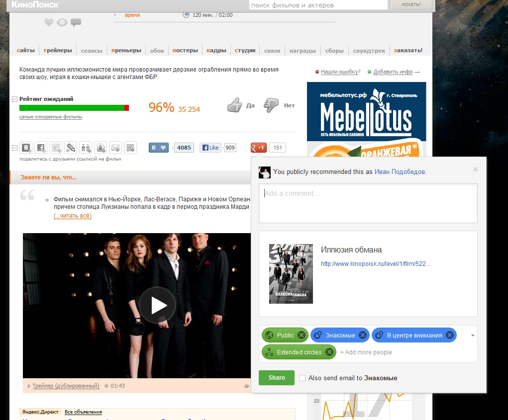Share the film via Twitter icon
Viewport: 508px width, 420px height.
tap(56, 148)
